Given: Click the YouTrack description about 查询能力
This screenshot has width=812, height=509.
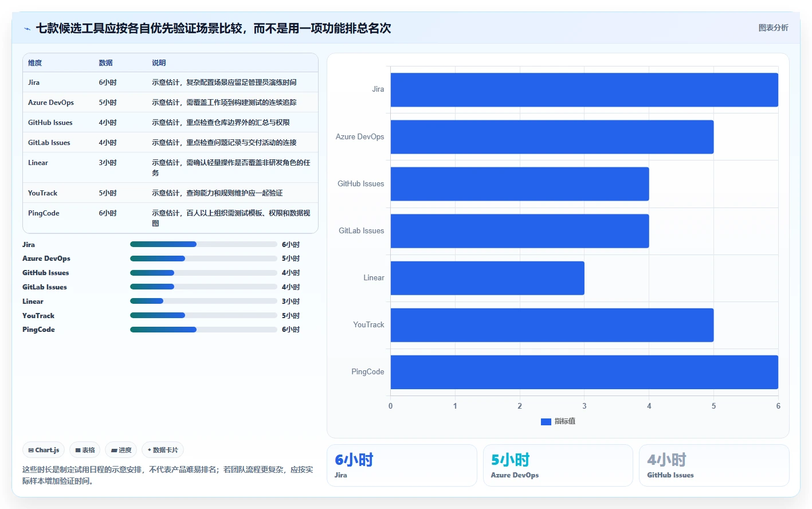Looking at the screenshot, I should 217,193.
